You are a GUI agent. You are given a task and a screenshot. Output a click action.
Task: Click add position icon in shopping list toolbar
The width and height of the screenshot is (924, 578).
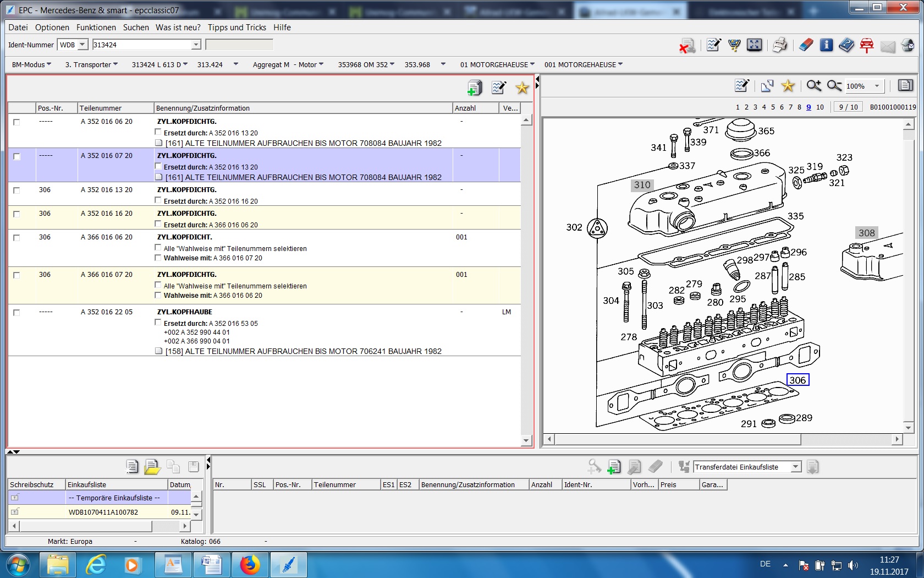614,467
